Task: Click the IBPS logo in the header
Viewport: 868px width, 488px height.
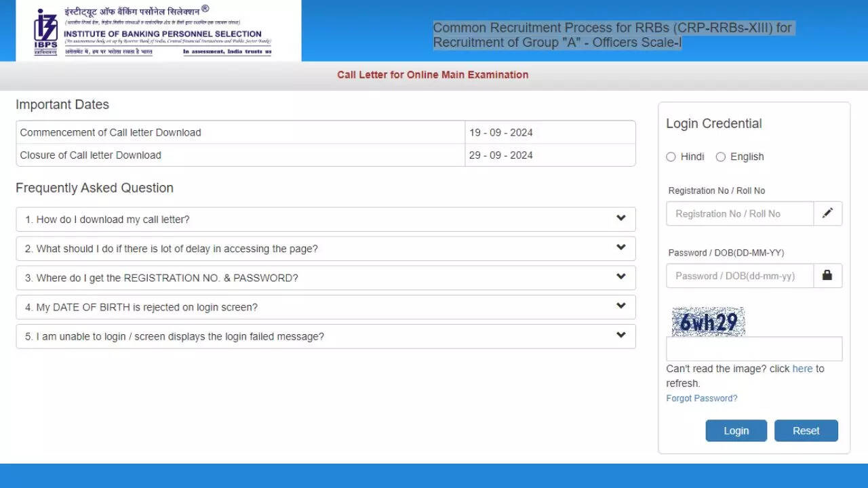Action: click(x=46, y=32)
